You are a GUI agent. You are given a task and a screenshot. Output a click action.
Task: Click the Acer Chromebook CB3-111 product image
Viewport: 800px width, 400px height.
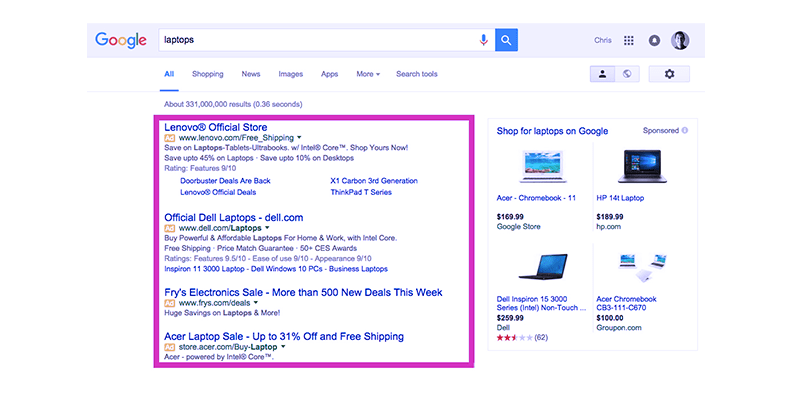(x=641, y=267)
